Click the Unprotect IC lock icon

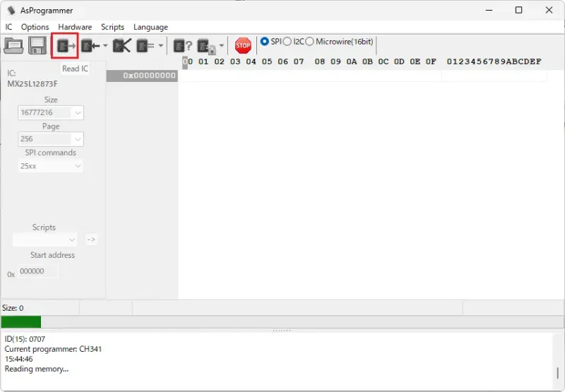[206, 47]
